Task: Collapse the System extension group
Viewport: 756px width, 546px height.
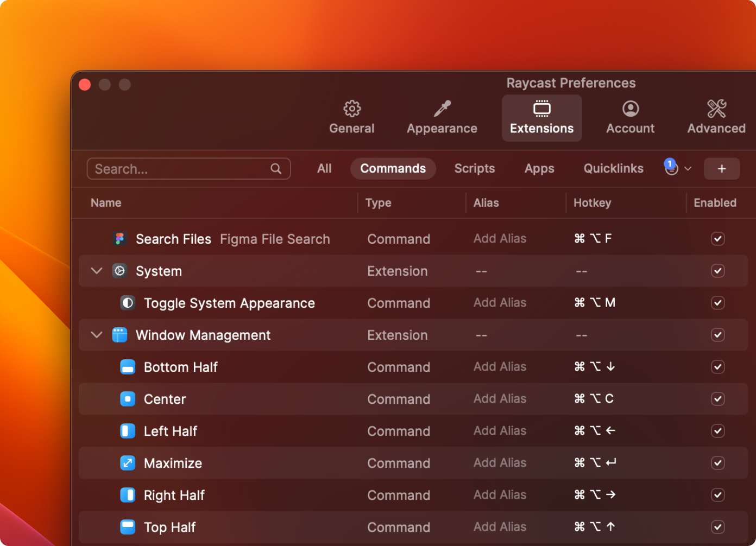Action: pos(97,271)
